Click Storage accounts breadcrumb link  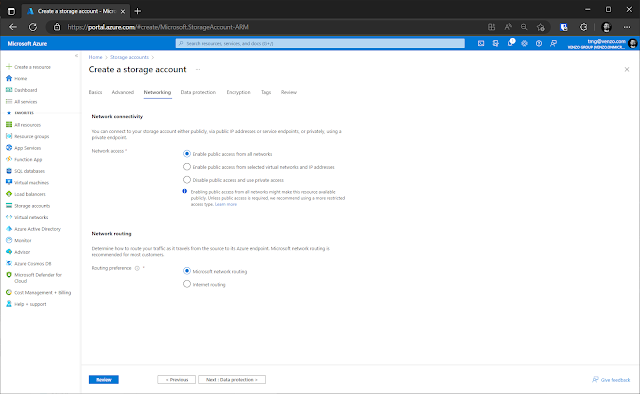(129, 57)
